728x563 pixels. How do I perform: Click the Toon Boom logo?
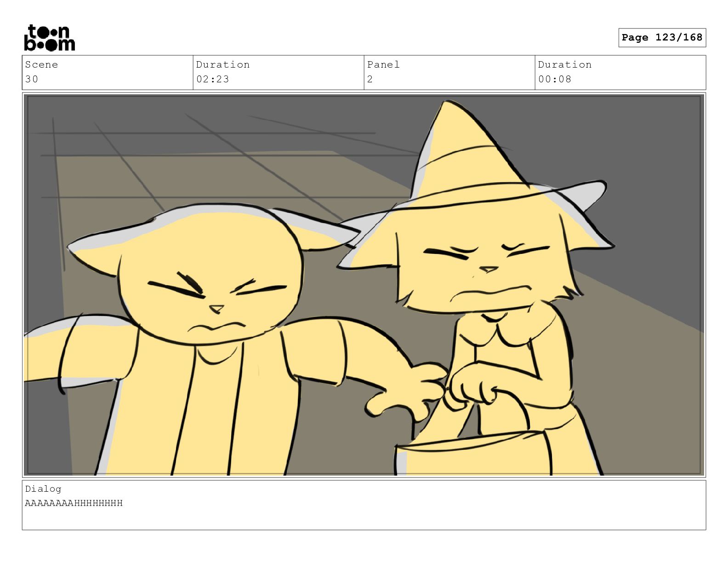pyautogui.click(x=49, y=38)
